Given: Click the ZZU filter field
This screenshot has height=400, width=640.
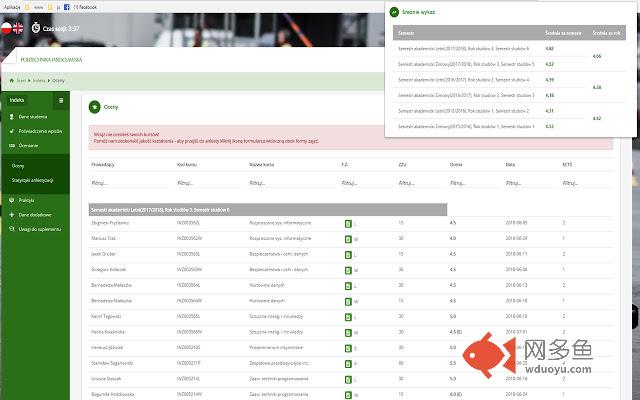Looking at the screenshot, I should pyautogui.click(x=420, y=183).
